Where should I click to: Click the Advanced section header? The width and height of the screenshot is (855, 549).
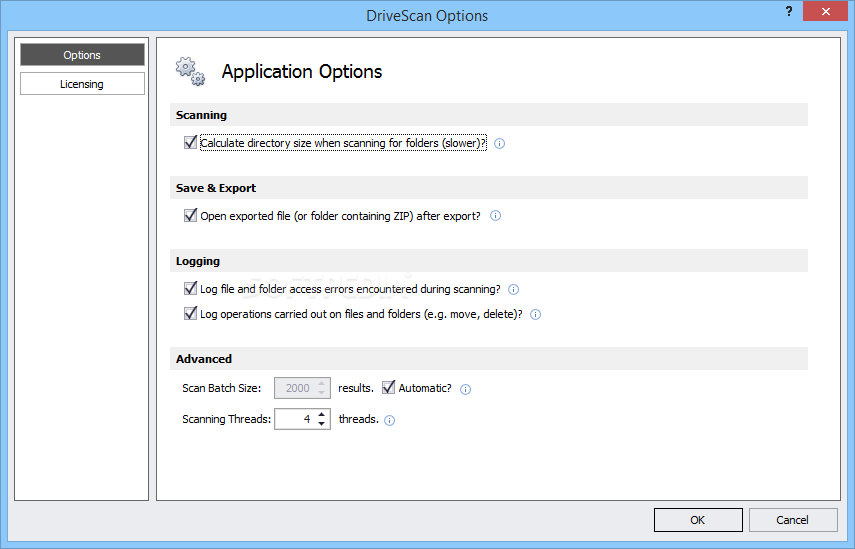489,359
